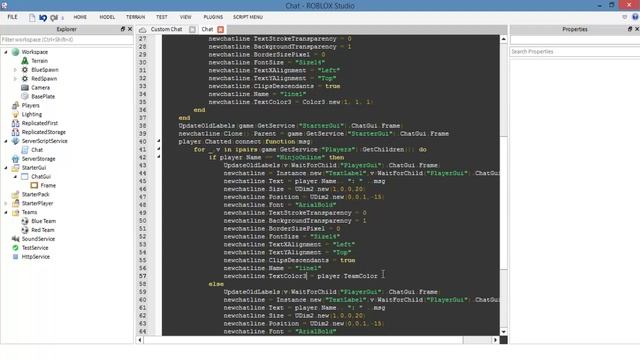Select the Red Team icon
640x360 pixels.
click(x=25, y=230)
